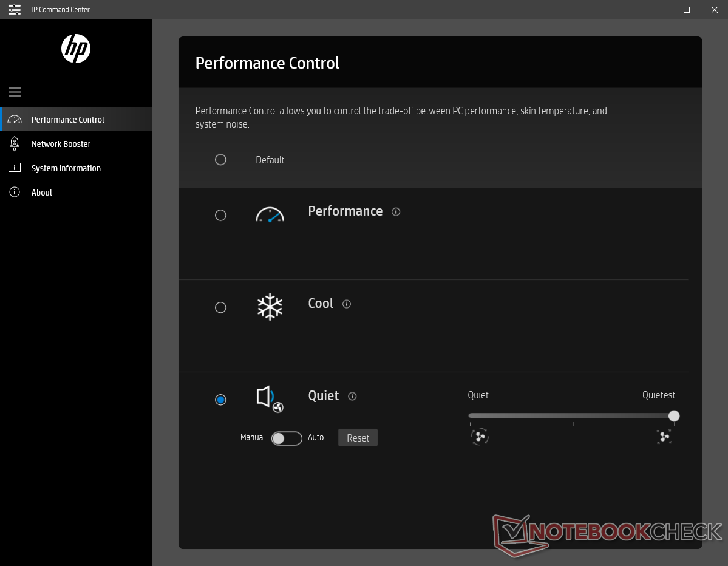
Task: Click the Performance Control gauge icon in sidebar
Action: click(15, 119)
